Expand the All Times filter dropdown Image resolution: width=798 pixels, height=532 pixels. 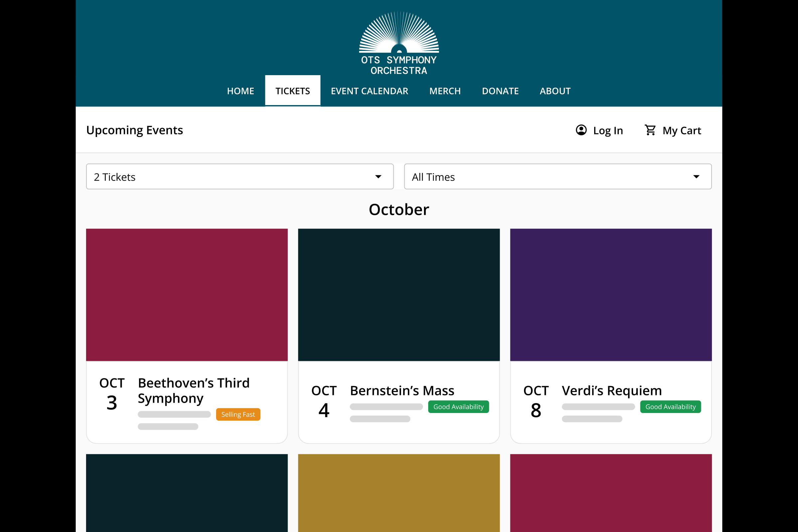click(558, 177)
